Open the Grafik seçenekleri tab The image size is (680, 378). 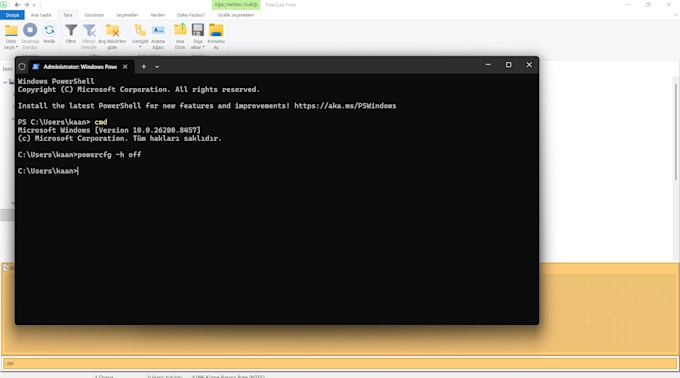(236, 15)
